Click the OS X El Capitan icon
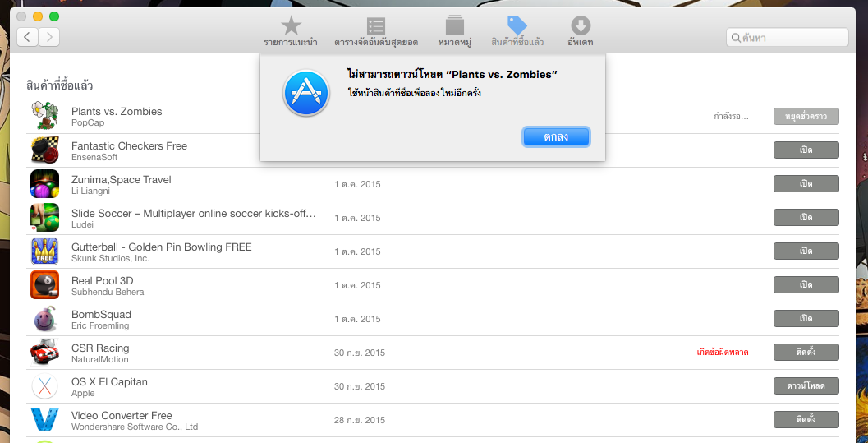This screenshot has height=443, width=868. (45, 386)
